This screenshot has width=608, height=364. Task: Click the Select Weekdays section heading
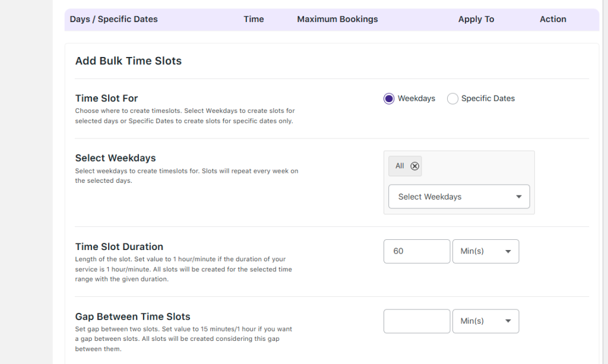pyautogui.click(x=115, y=158)
